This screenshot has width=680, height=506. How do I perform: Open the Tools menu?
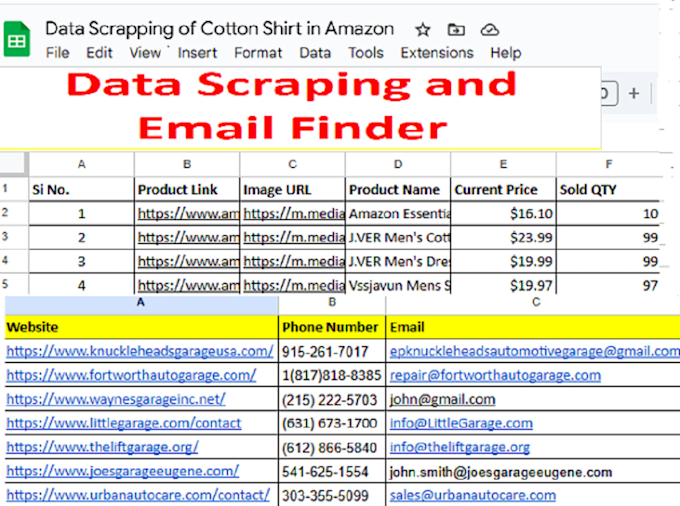(x=366, y=53)
